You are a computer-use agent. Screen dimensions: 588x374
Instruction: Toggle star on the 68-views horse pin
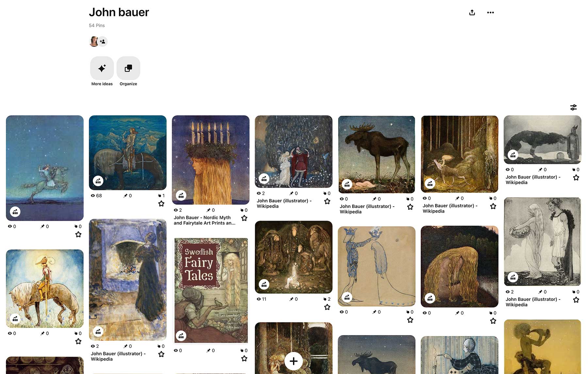(x=161, y=204)
